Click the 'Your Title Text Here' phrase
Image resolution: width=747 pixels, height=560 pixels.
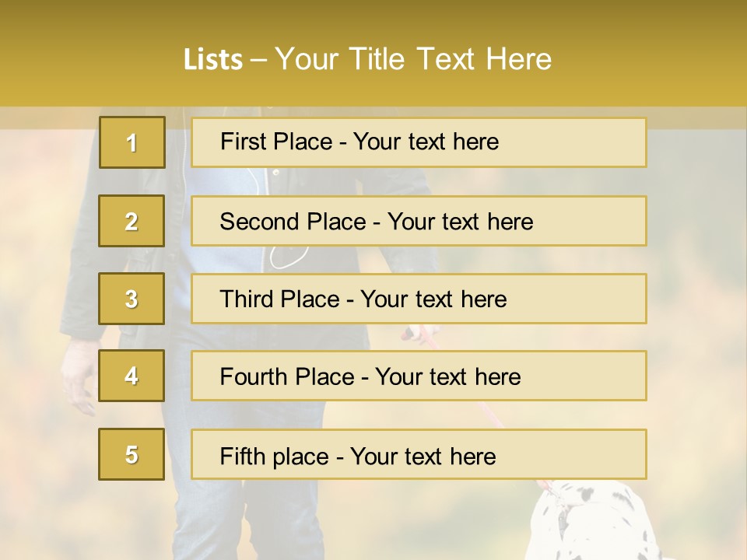click(413, 60)
